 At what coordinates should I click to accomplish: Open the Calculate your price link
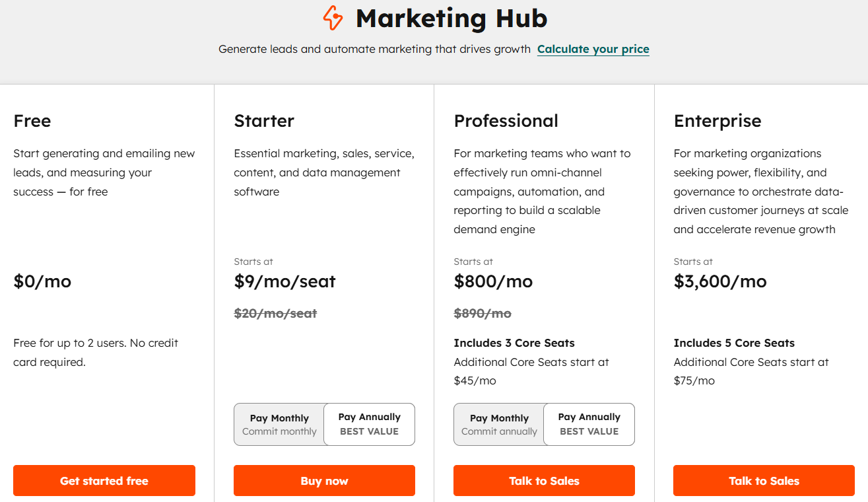[x=593, y=49]
